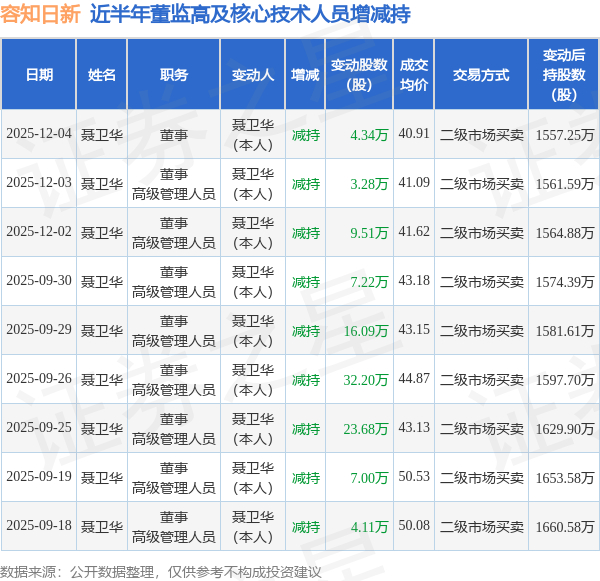This screenshot has height=581, width=600.
Task: Click the 41.62 average price cell
Action: [x=414, y=232]
